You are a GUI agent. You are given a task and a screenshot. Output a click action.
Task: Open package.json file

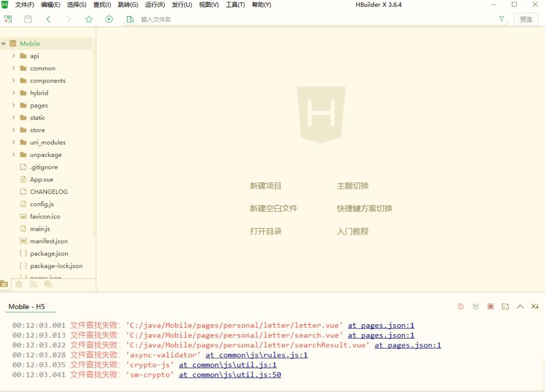49,253
